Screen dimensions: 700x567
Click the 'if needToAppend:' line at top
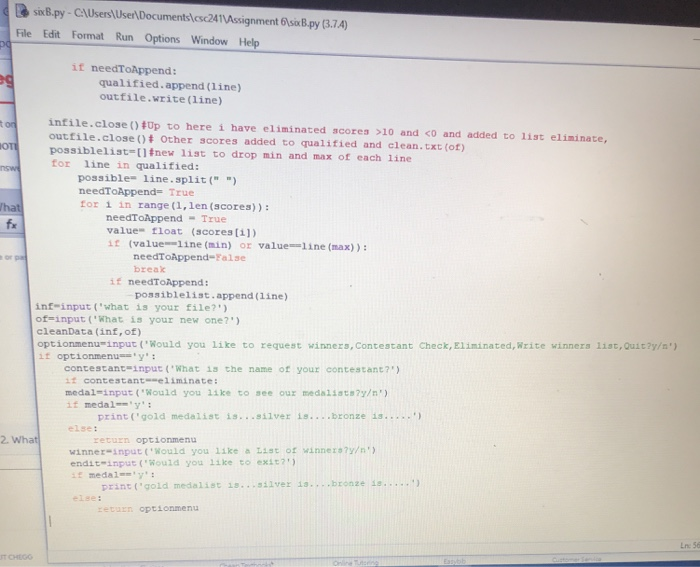[x=124, y=69]
